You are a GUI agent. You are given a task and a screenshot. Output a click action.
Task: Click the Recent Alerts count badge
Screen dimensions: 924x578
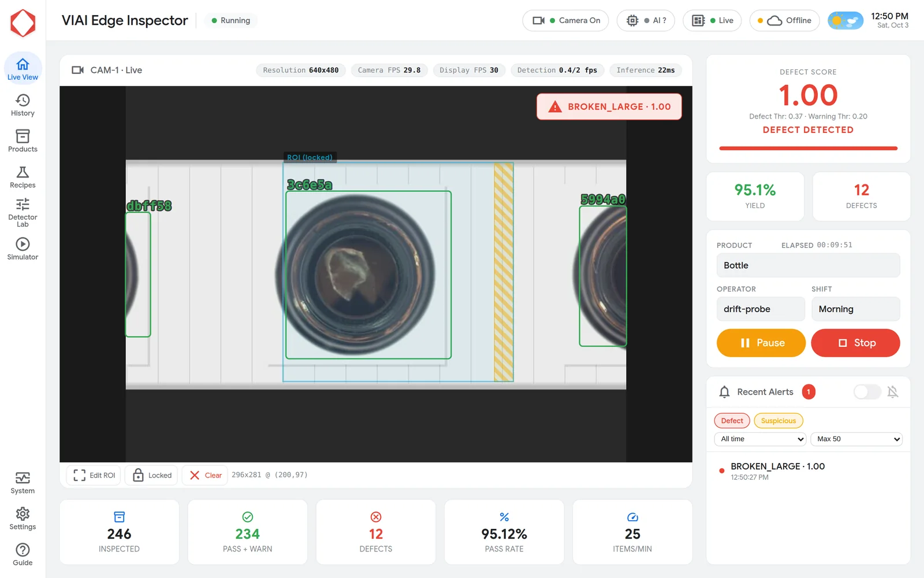808,392
